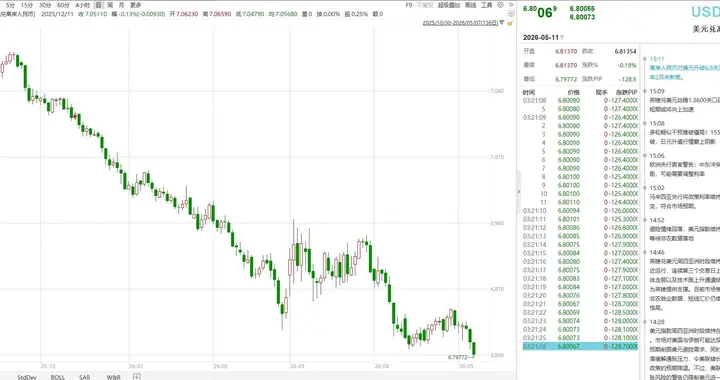Open the 15:02 news item
The height and width of the screenshot is (380, 720).
point(684,201)
